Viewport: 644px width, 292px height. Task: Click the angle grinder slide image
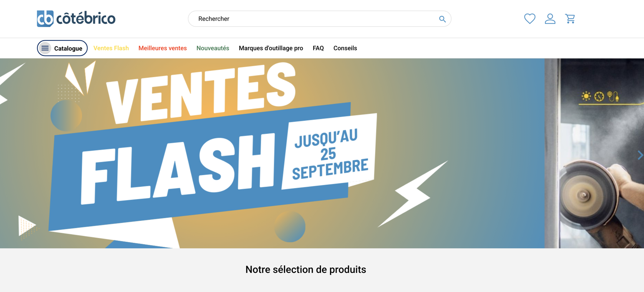(594, 153)
